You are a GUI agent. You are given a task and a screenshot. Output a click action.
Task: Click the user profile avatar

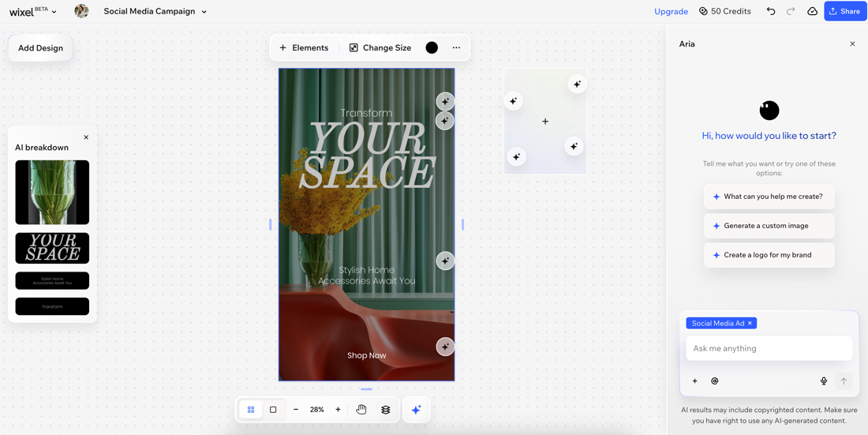(81, 11)
